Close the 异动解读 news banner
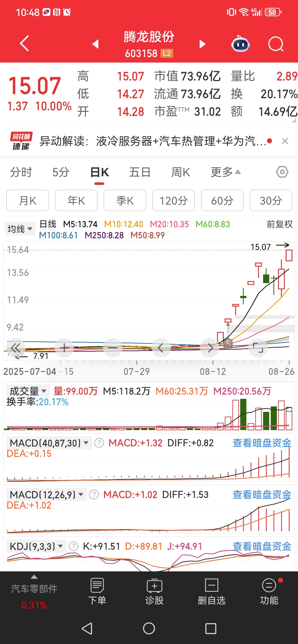This screenshot has width=298, height=644. [x=285, y=141]
